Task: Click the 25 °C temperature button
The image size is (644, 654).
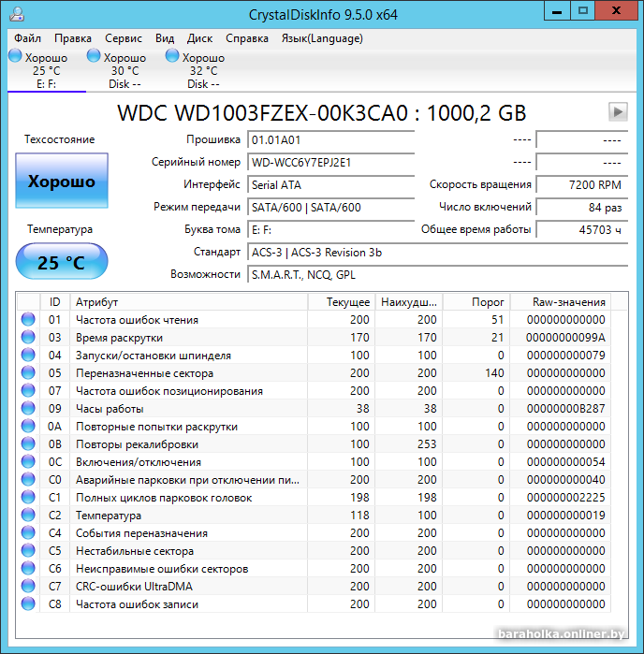Action: tap(62, 262)
